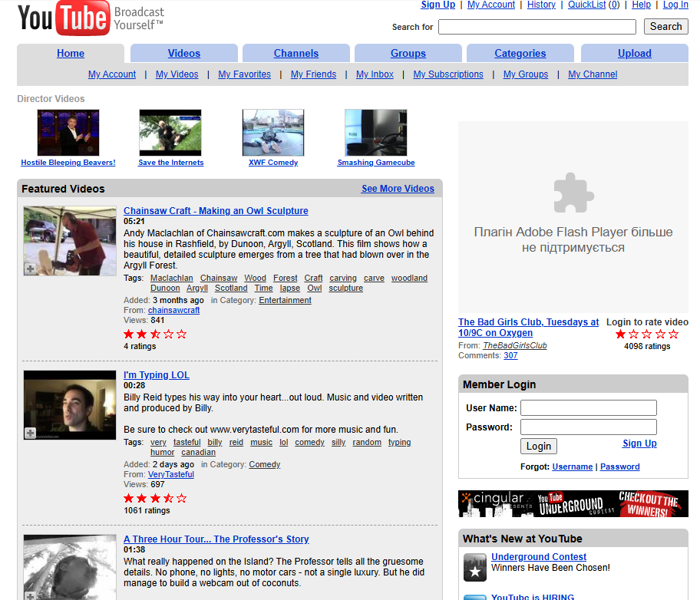The height and width of the screenshot is (600, 700).
Task: Click Sign Up in Member Login box
Action: pyautogui.click(x=639, y=443)
